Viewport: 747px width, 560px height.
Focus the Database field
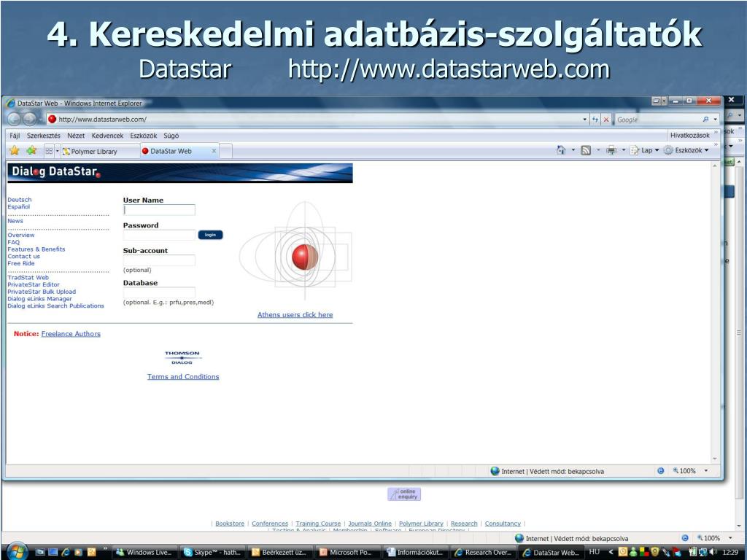pos(159,292)
